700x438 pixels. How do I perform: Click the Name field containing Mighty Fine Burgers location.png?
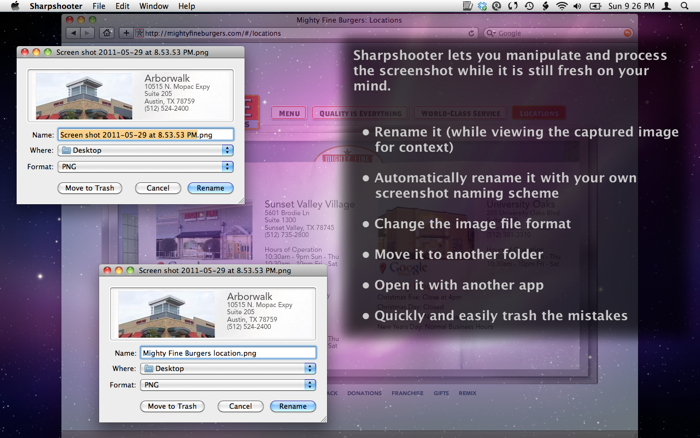point(227,352)
